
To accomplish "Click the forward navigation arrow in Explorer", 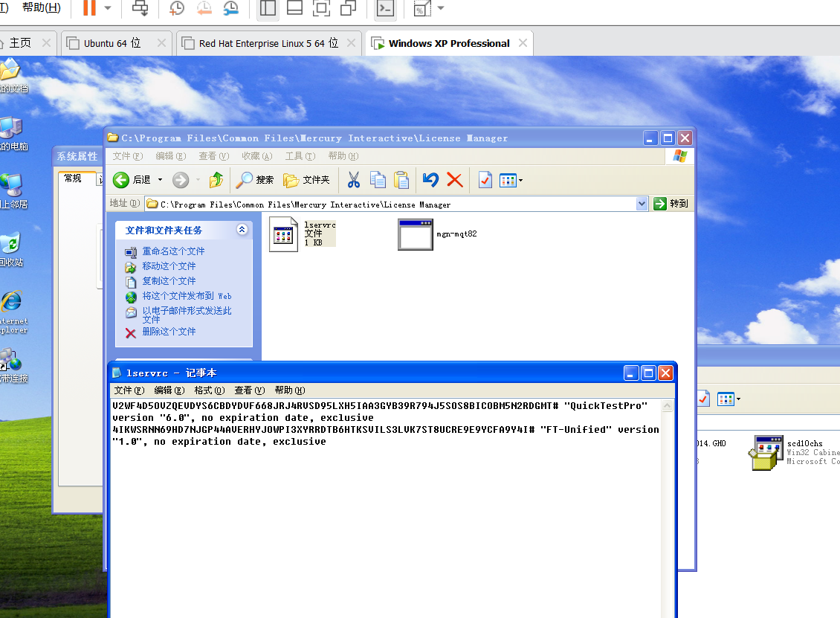I will (181, 179).
